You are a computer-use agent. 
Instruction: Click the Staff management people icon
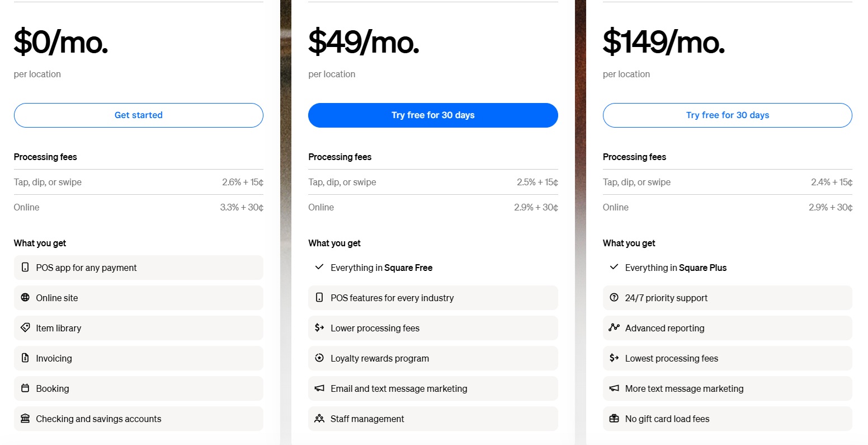coord(319,419)
